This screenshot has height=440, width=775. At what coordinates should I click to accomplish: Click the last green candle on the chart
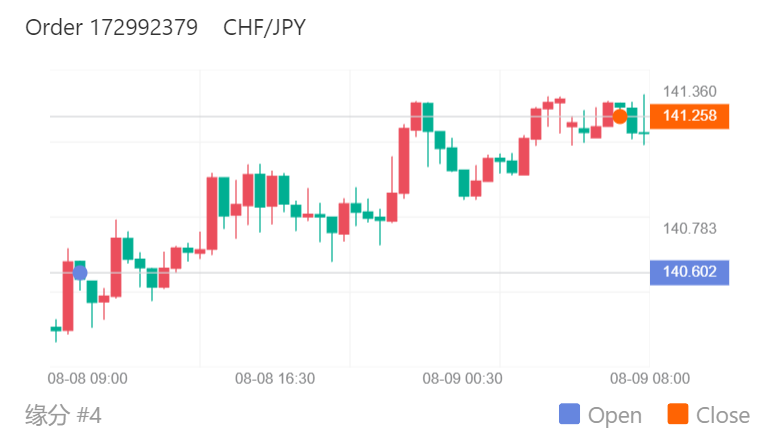click(644, 132)
